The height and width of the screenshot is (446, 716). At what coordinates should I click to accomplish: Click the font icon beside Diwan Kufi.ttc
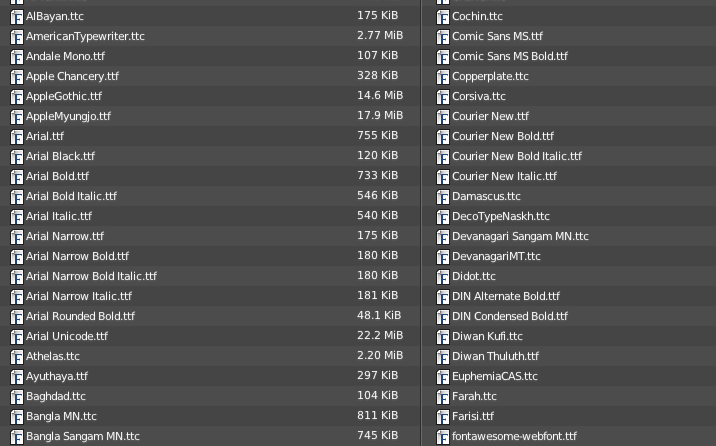tap(443, 337)
